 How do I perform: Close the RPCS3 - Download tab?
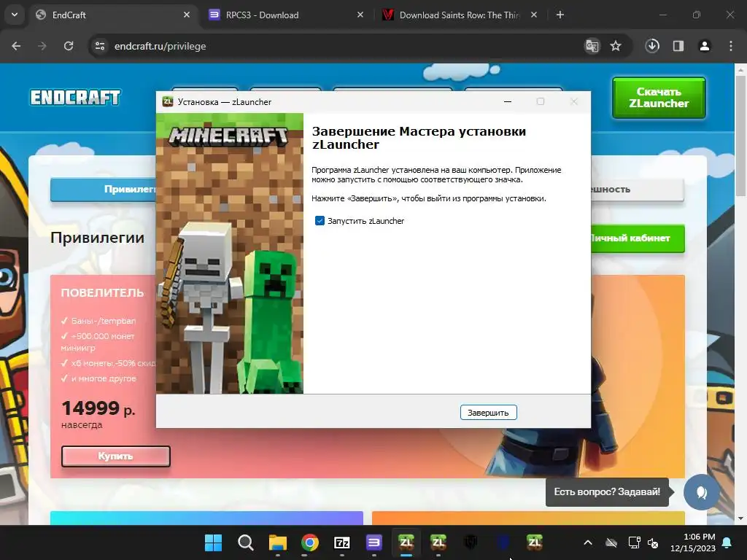click(360, 15)
